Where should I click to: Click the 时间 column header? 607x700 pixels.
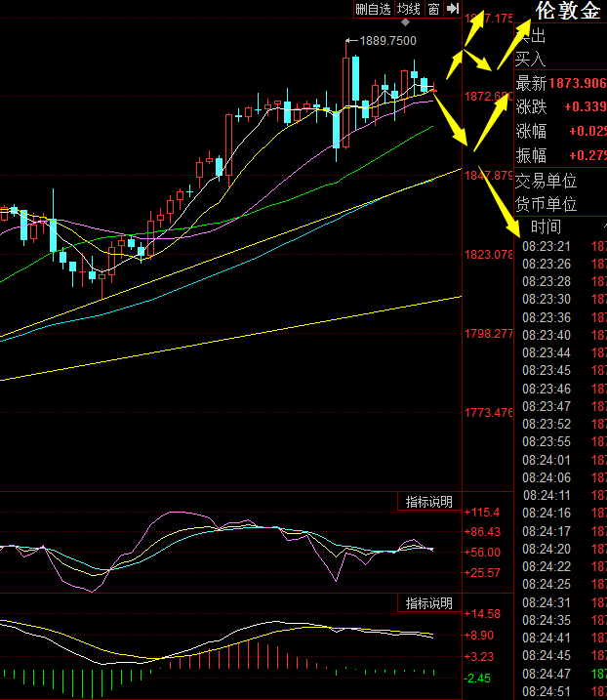546,226
